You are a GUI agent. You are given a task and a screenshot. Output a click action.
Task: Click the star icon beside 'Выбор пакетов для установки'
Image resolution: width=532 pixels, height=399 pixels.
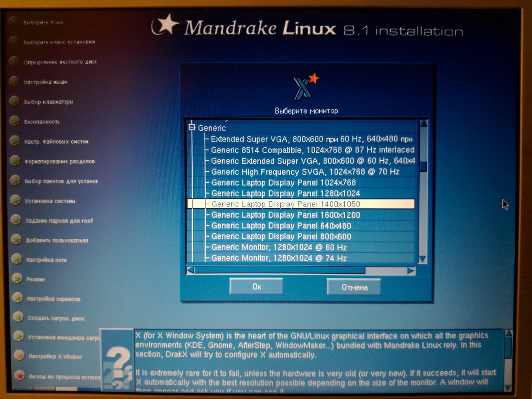point(15,180)
